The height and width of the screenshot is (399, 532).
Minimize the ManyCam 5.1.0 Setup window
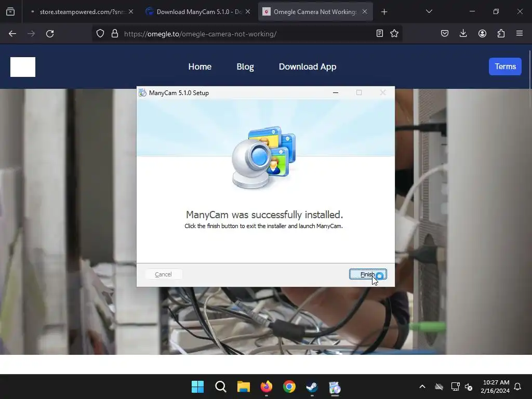click(x=336, y=92)
